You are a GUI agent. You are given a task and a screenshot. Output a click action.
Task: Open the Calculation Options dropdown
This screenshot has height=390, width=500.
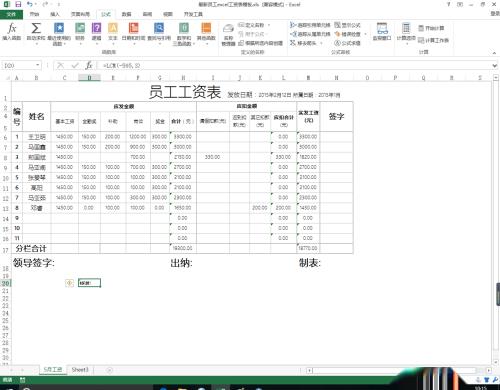[406, 32]
